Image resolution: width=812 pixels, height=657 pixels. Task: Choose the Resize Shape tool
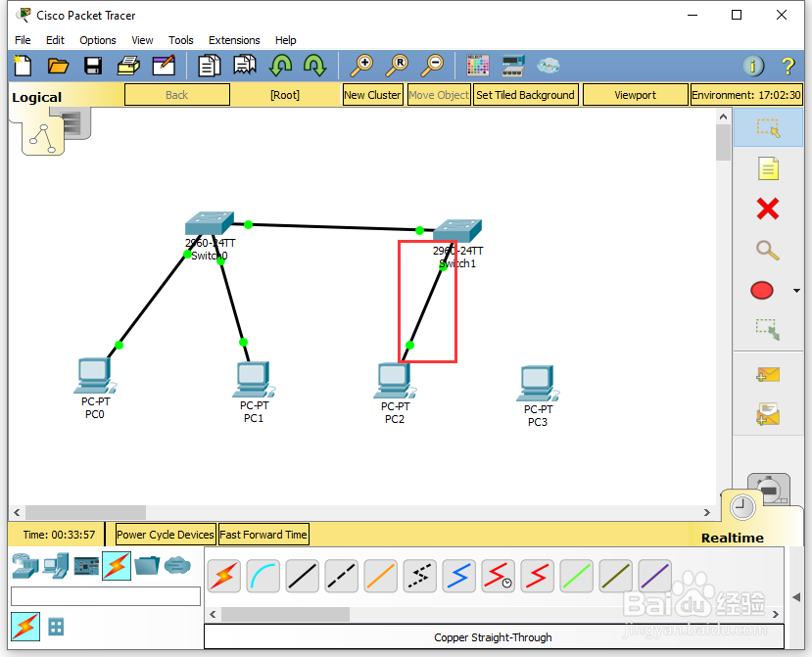tap(768, 329)
